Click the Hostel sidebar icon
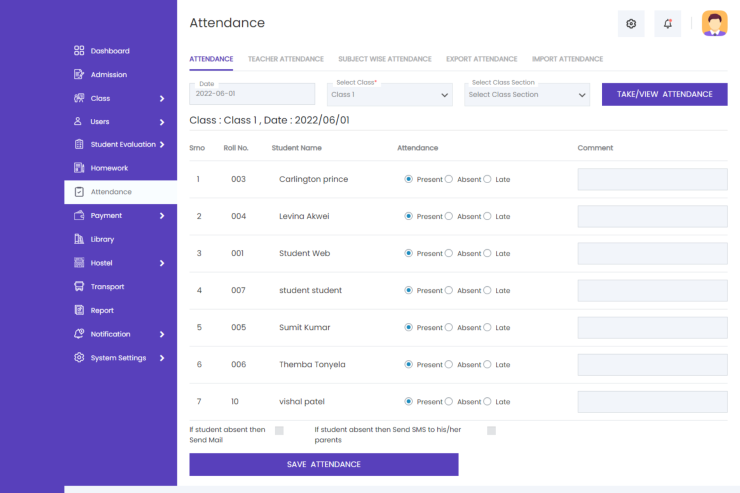The image size is (740, 493). point(79,263)
